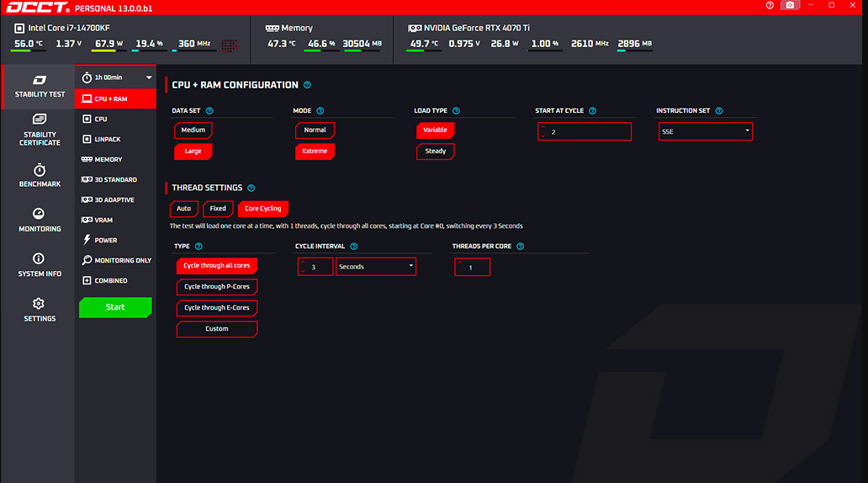The width and height of the screenshot is (868, 483).
Task: Select the Custom cycling type
Action: 217,329
